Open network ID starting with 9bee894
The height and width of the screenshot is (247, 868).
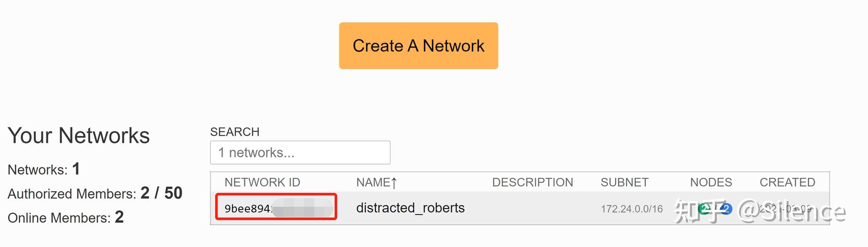247,208
